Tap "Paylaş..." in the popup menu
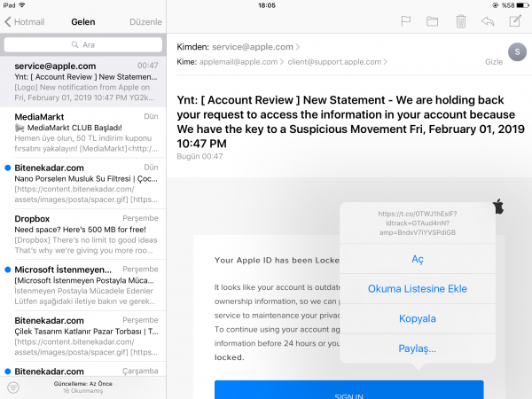This screenshot has width=532, height=399. point(418,348)
